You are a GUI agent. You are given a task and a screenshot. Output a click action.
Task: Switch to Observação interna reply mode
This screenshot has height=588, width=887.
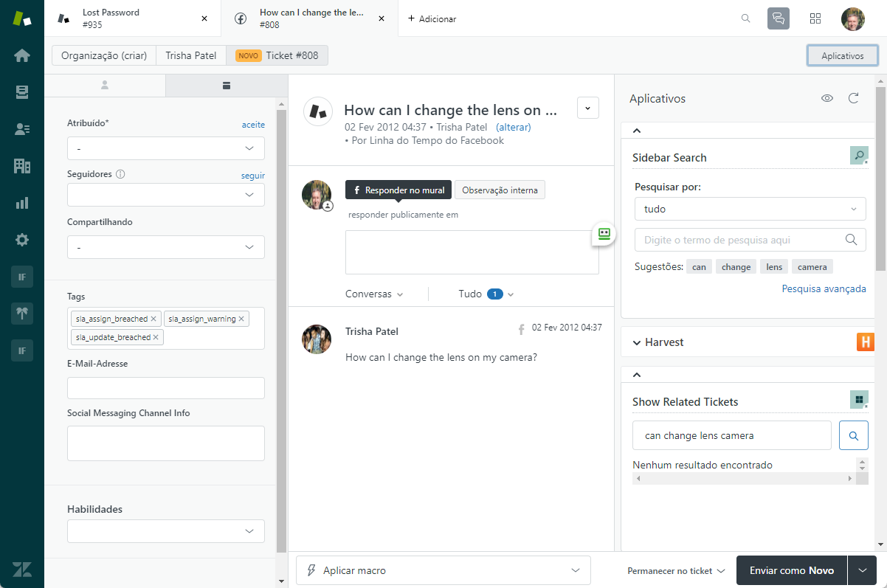click(x=500, y=190)
